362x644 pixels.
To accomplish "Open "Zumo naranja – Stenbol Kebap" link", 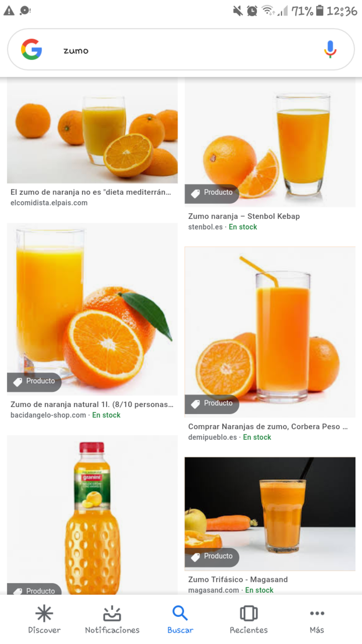I will coord(244,216).
